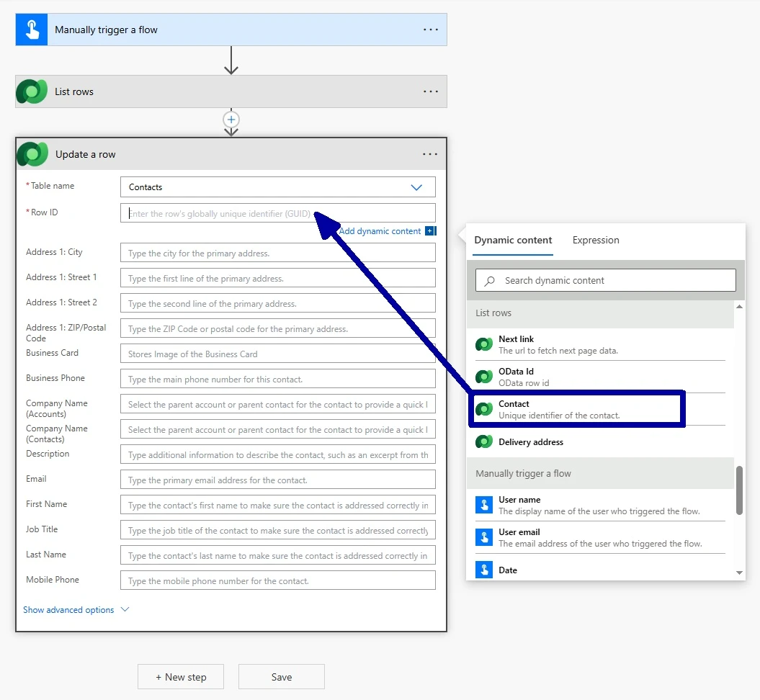Click the List rows Dataverse icon
The width and height of the screenshot is (760, 700).
coord(32,91)
